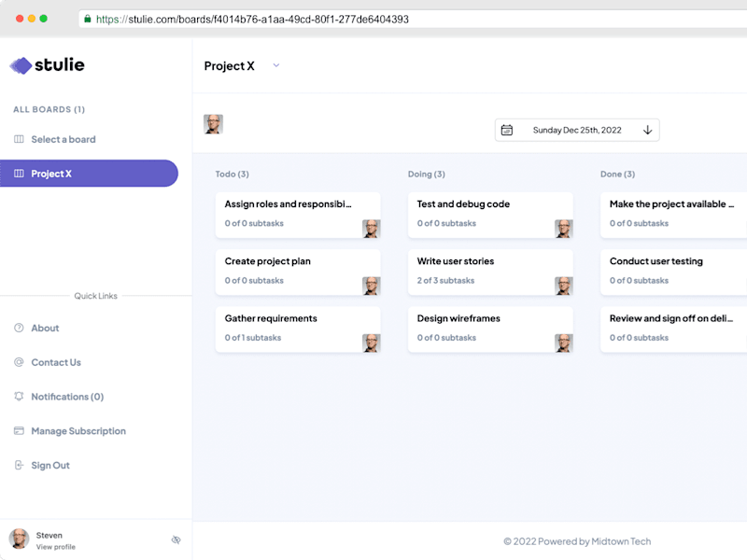This screenshot has width=747, height=560.
Task: Click the Todo (3) column header
Action: tap(232, 174)
